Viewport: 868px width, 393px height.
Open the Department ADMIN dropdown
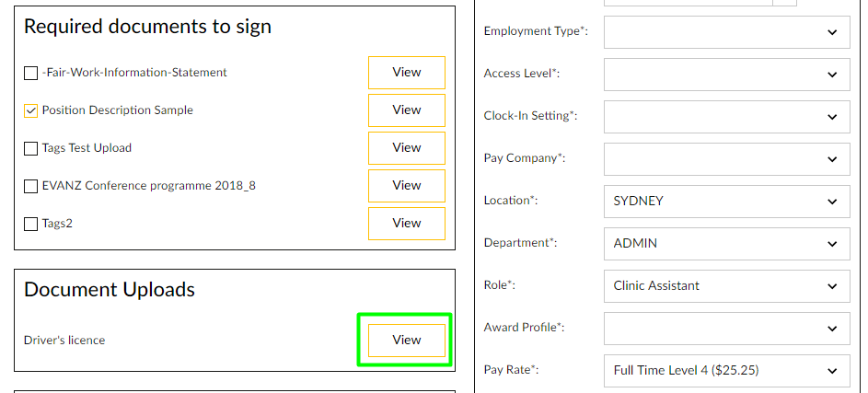point(726,244)
